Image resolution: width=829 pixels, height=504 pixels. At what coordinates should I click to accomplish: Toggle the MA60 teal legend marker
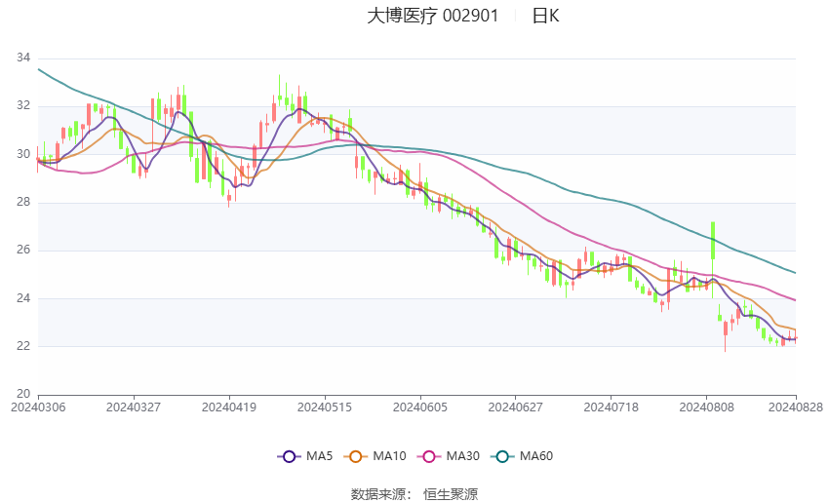click(x=502, y=456)
